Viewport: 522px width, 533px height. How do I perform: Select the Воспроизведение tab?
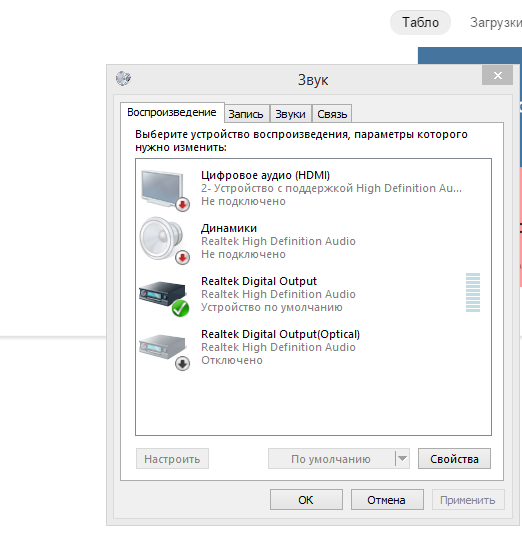[172, 112]
